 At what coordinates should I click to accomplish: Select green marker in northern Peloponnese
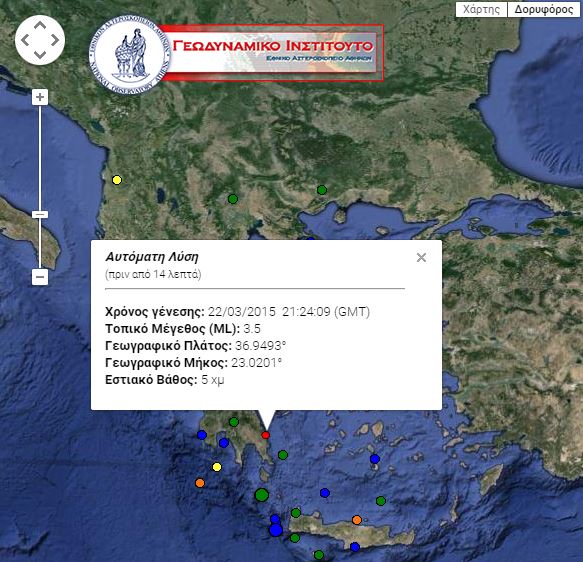point(234,422)
